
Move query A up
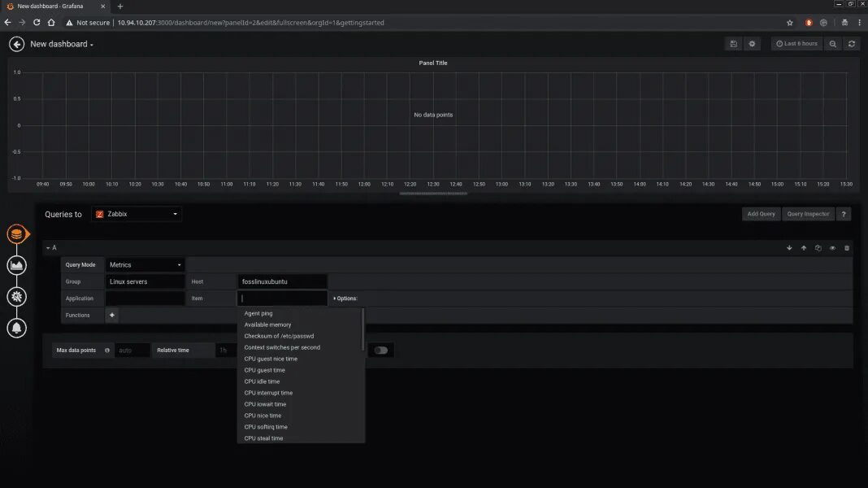(x=804, y=248)
